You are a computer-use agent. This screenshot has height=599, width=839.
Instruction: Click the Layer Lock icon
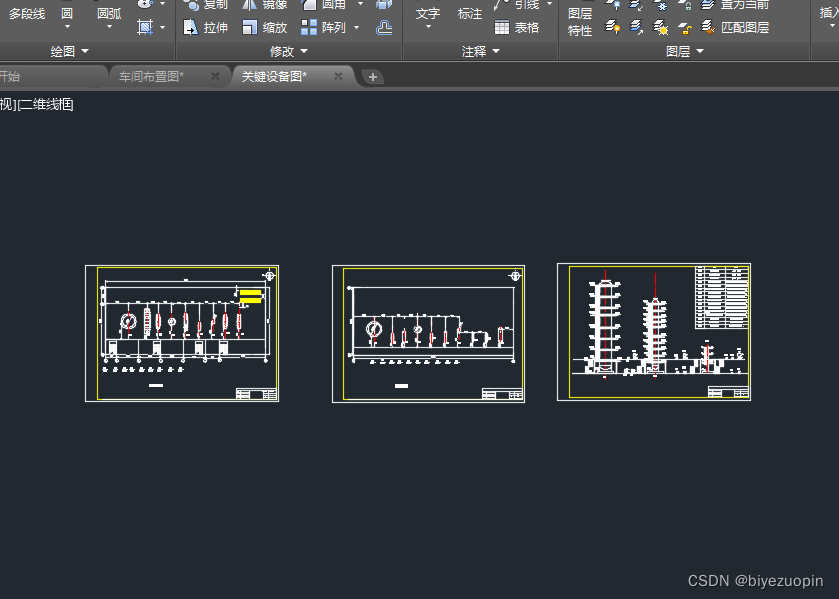click(685, 5)
